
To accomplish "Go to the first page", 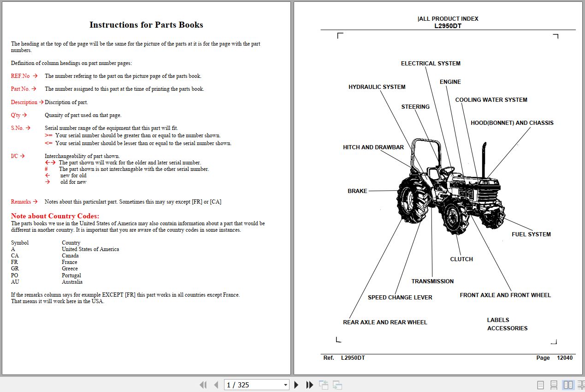I will pos(203,385).
